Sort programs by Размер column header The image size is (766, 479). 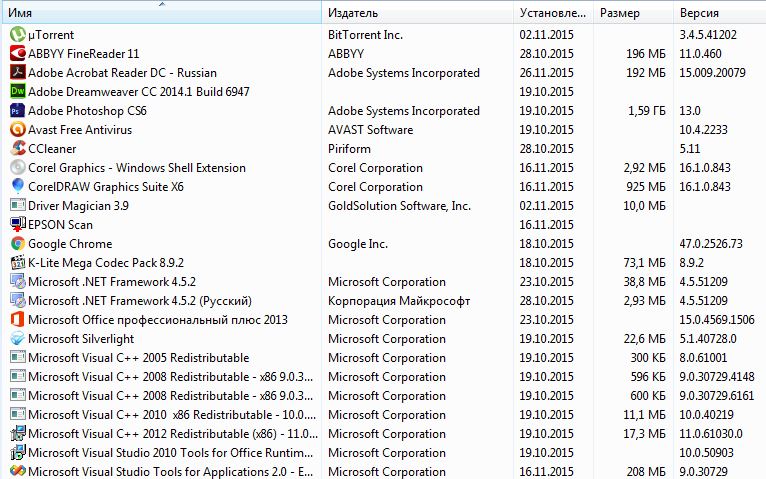pyautogui.click(x=633, y=13)
